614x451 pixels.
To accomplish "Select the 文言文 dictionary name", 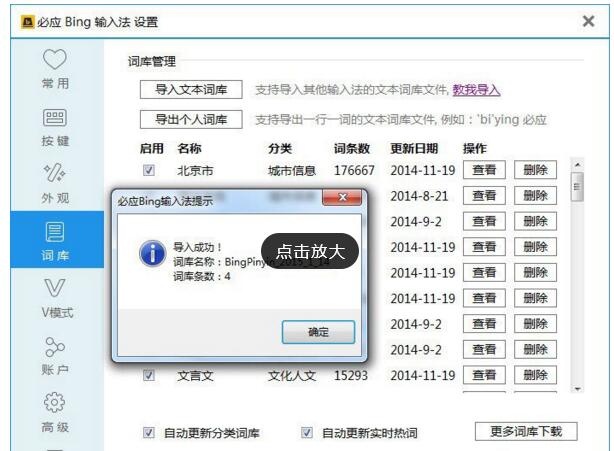I will [x=195, y=376].
